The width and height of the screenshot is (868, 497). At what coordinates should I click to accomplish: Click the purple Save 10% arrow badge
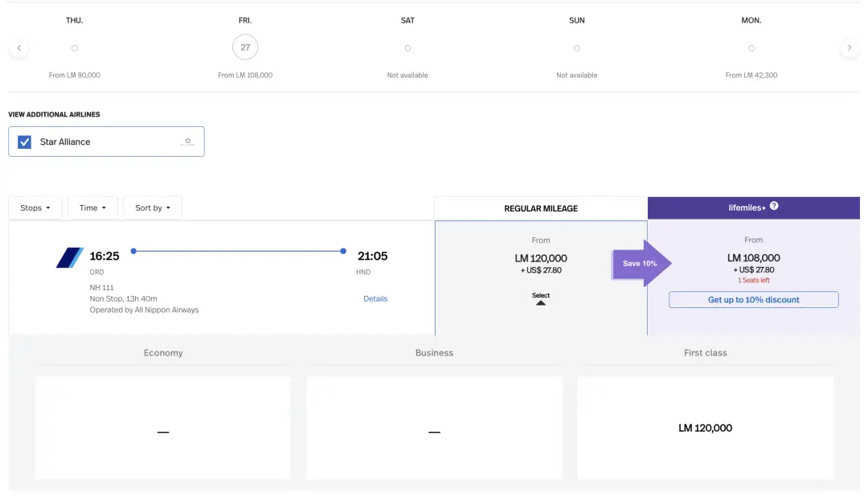coord(641,263)
